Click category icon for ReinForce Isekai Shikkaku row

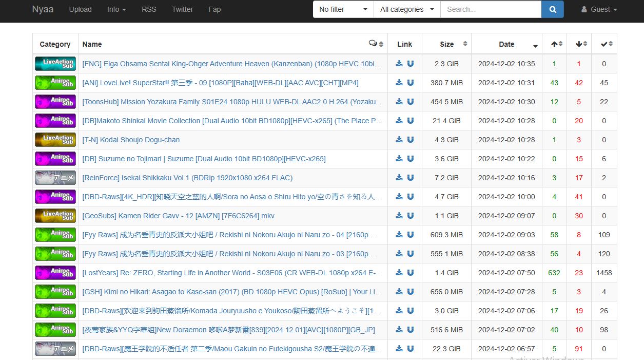tap(55, 178)
